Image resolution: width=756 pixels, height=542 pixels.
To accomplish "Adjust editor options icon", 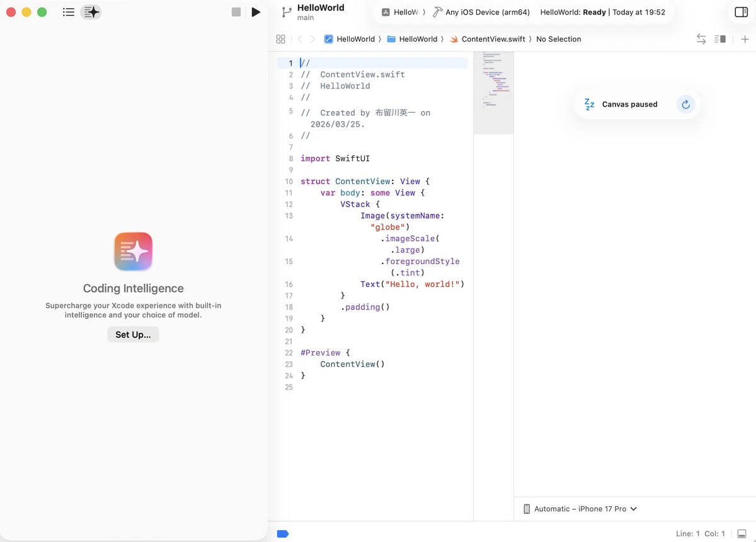I will tap(720, 39).
